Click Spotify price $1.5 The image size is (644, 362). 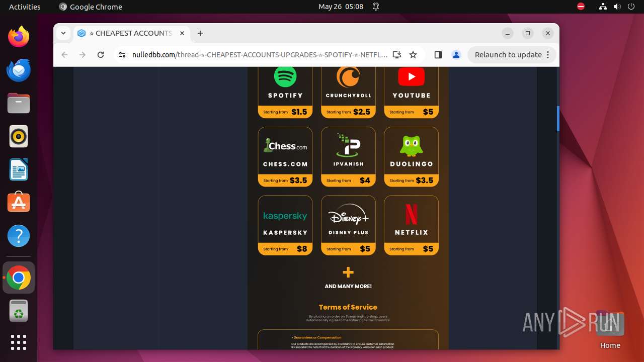tap(299, 112)
